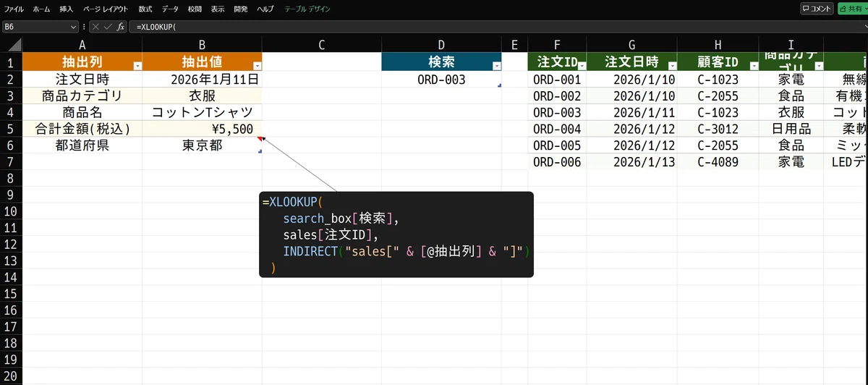The height and width of the screenshot is (385, 868).
Task: Click the ORD-001 cell
Action: coord(557,80)
